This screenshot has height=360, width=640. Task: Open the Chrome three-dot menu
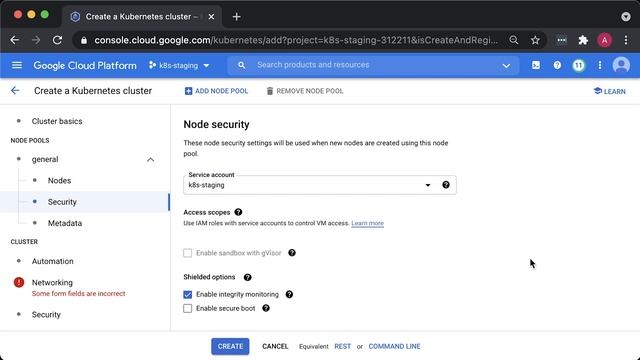point(626,40)
